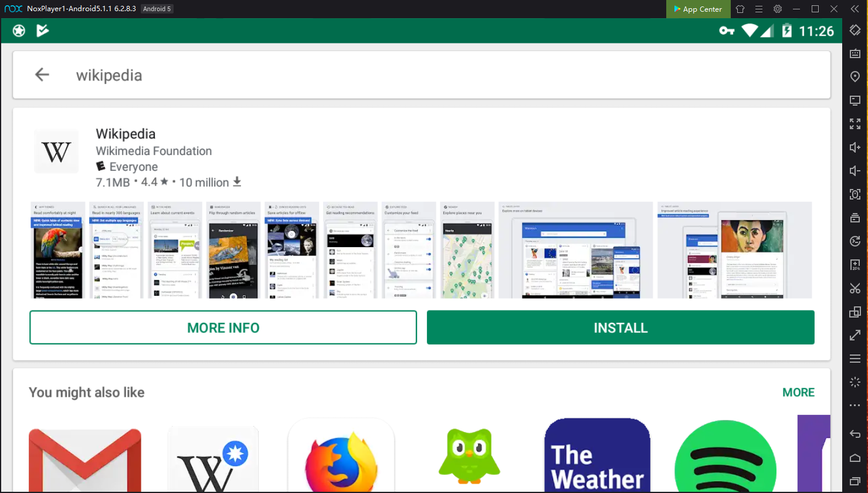Click the Nox scissors sidebar icon
The image size is (868, 493).
(x=855, y=288)
